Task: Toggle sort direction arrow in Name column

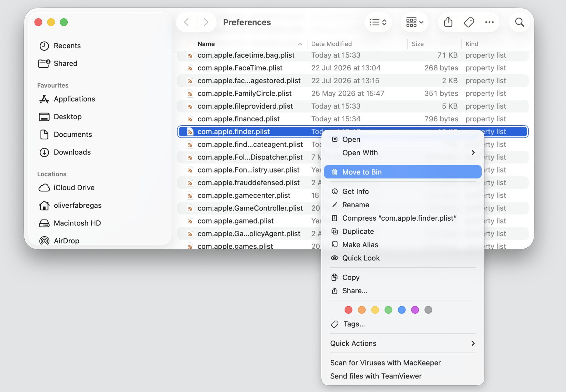Action: point(300,44)
